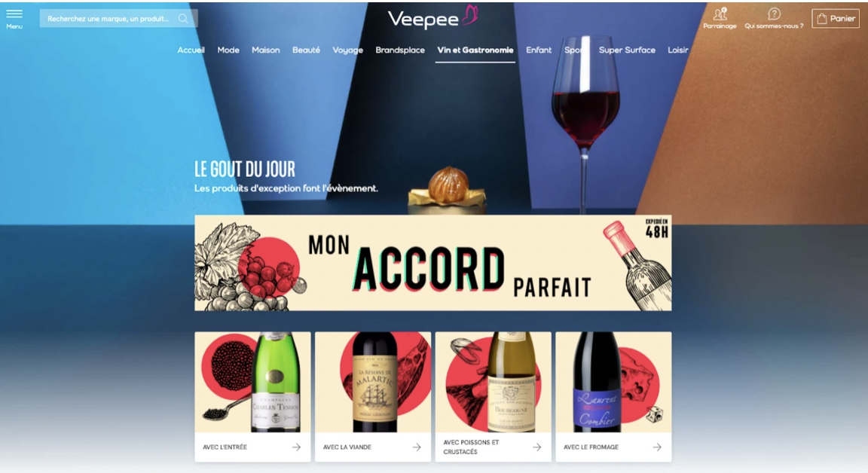
Task: Open the Brandsplace tab
Action: (x=400, y=50)
